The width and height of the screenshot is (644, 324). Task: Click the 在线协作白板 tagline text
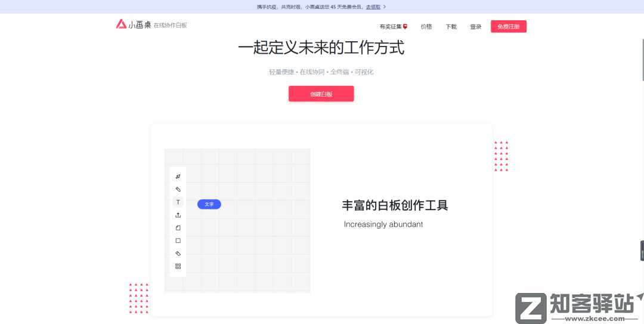[171, 25]
